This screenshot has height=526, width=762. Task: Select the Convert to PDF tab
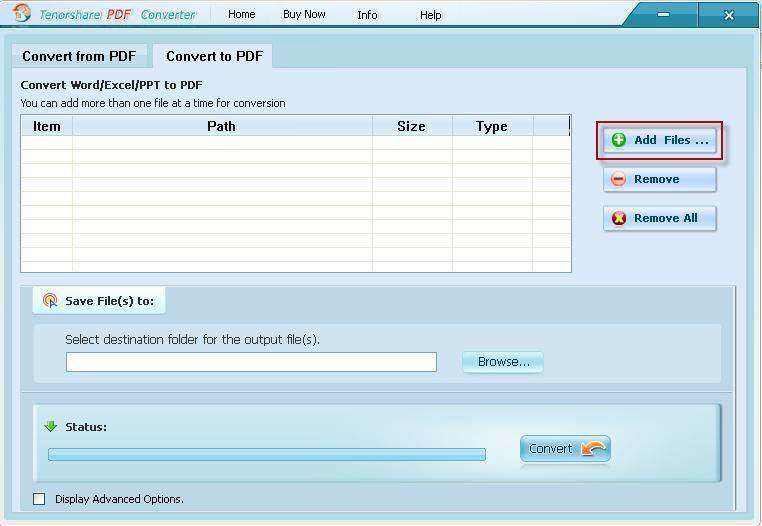(x=214, y=56)
